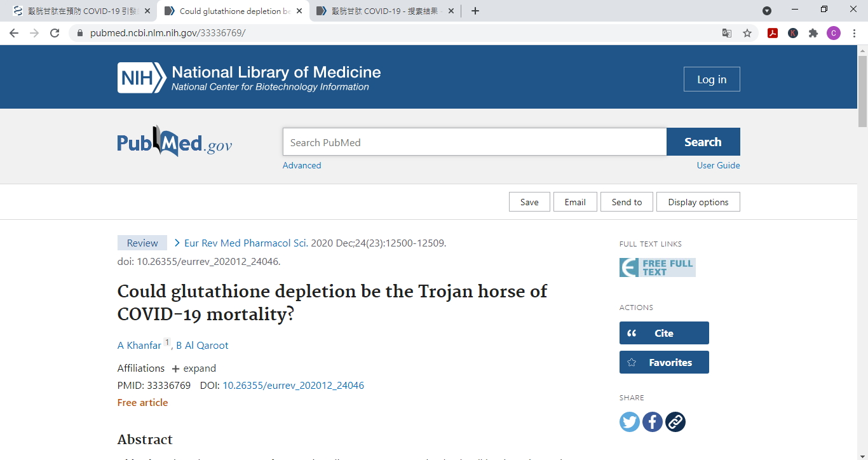Copy permalink using the link icon
868x460 pixels.
point(675,422)
